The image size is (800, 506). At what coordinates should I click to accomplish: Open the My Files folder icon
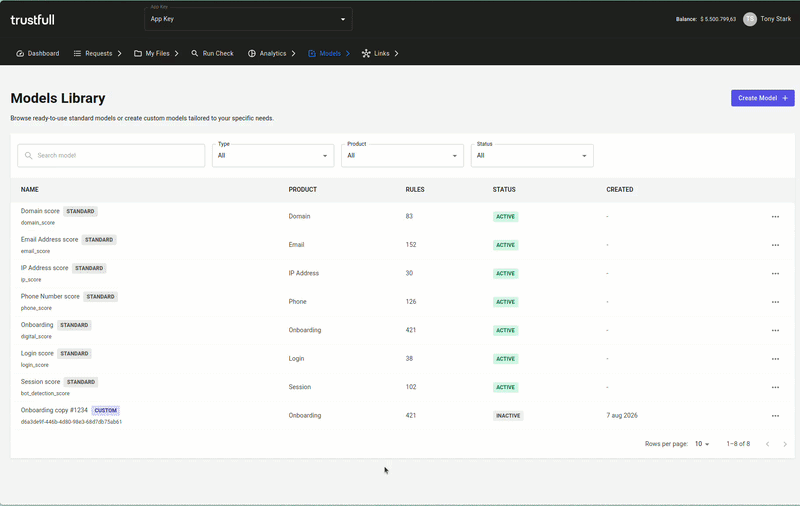[x=138, y=54]
